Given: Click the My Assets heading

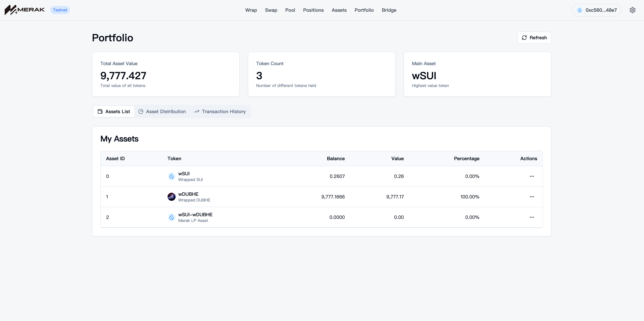Looking at the screenshot, I should pyautogui.click(x=119, y=139).
